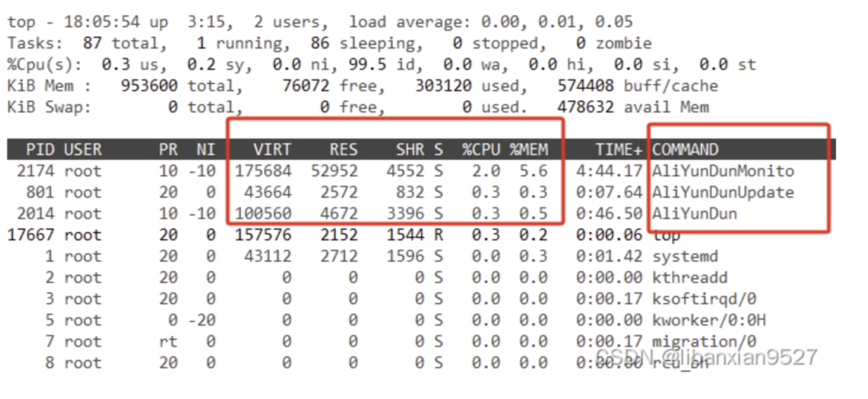Select the kworker/0:0H command name

coord(709,320)
